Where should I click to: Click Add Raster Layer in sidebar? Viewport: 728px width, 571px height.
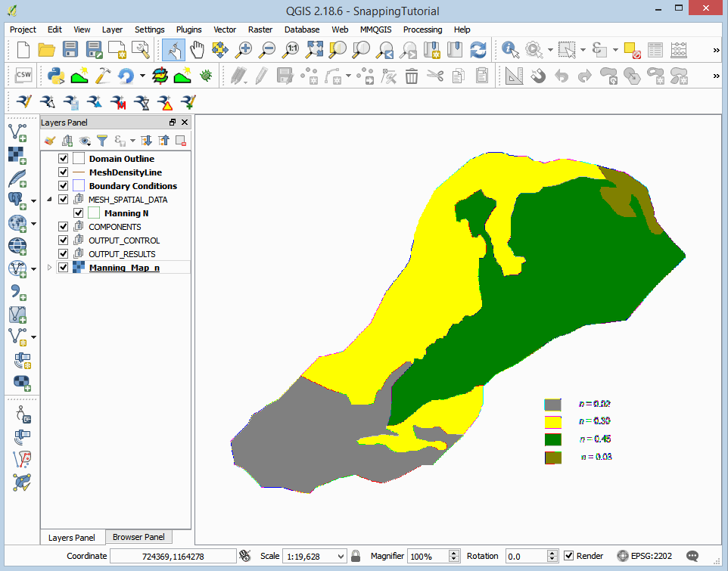[x=17, y=155]
